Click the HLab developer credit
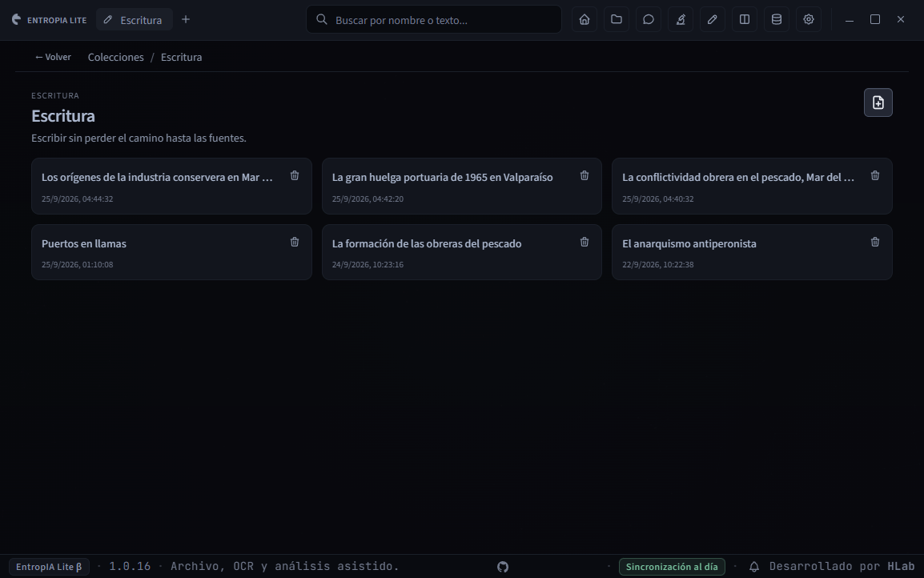924x578 pixels. pyautogui.click(x=901, y=566)
